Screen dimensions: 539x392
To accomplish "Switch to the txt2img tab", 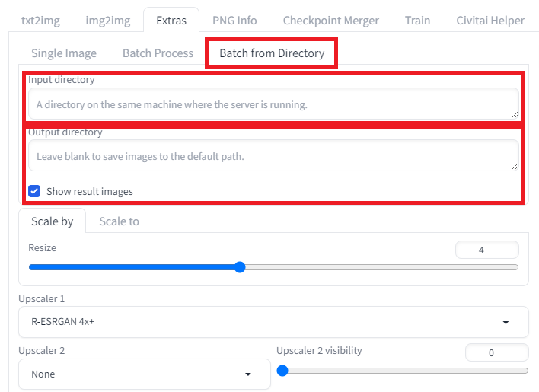I will 40,21.
